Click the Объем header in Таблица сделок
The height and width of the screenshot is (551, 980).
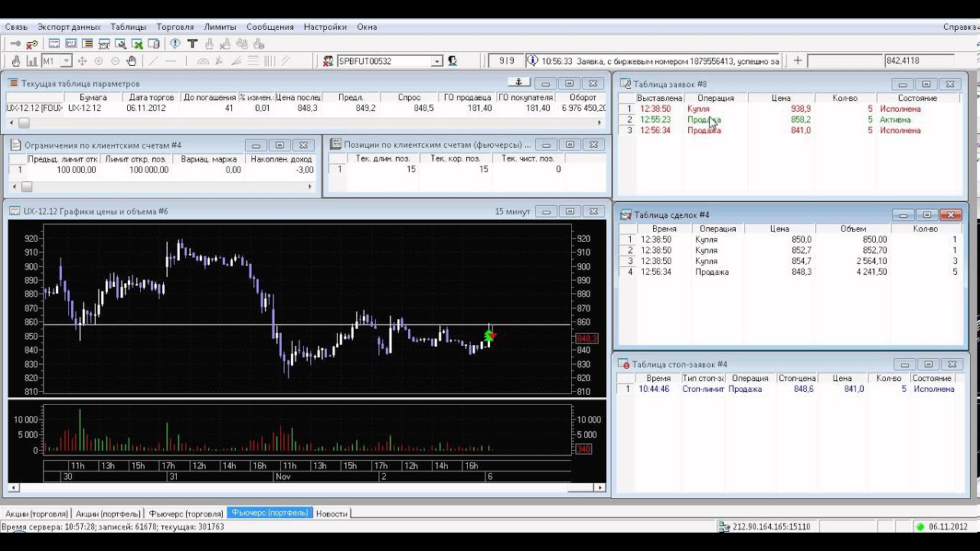coord(853,229)
